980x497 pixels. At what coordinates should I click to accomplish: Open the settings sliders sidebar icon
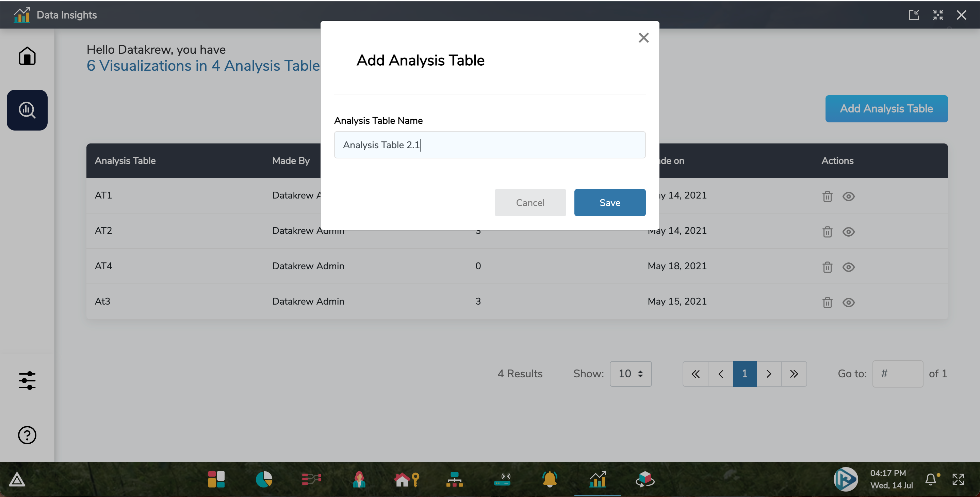tap(27, 380)
